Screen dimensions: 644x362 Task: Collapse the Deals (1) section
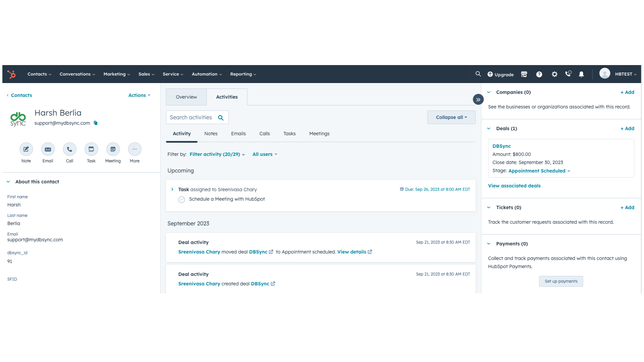point(489,128)
